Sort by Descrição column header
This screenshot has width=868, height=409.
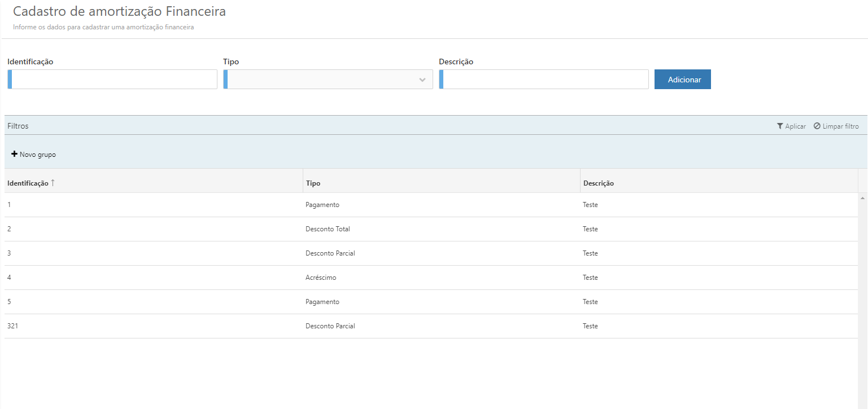pos(598,183)
